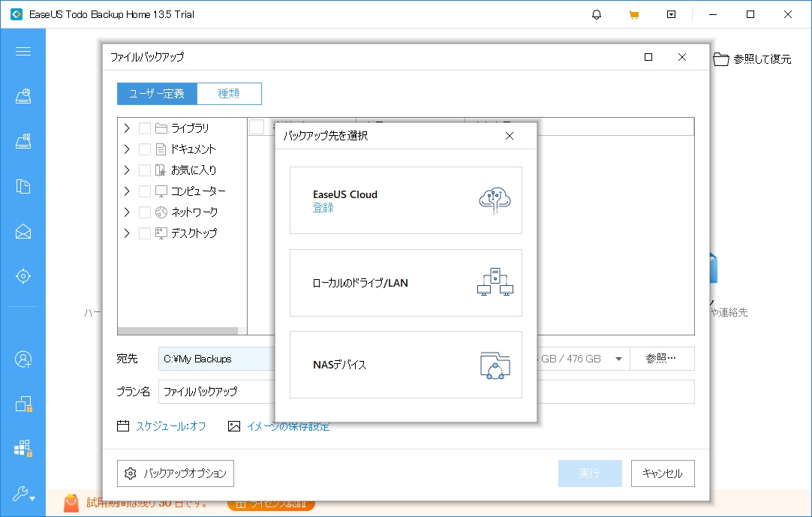Open the hamburger menu in the sidebar
The height and width of the screenshot is (517, 812).
(x=23, y=51)
